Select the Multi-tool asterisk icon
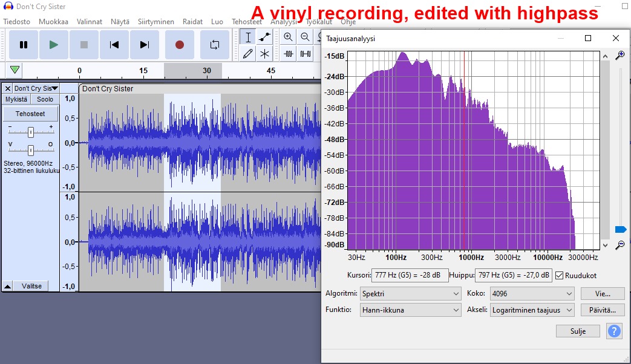This screenshot has width=631, height=364. coord(264,53)
